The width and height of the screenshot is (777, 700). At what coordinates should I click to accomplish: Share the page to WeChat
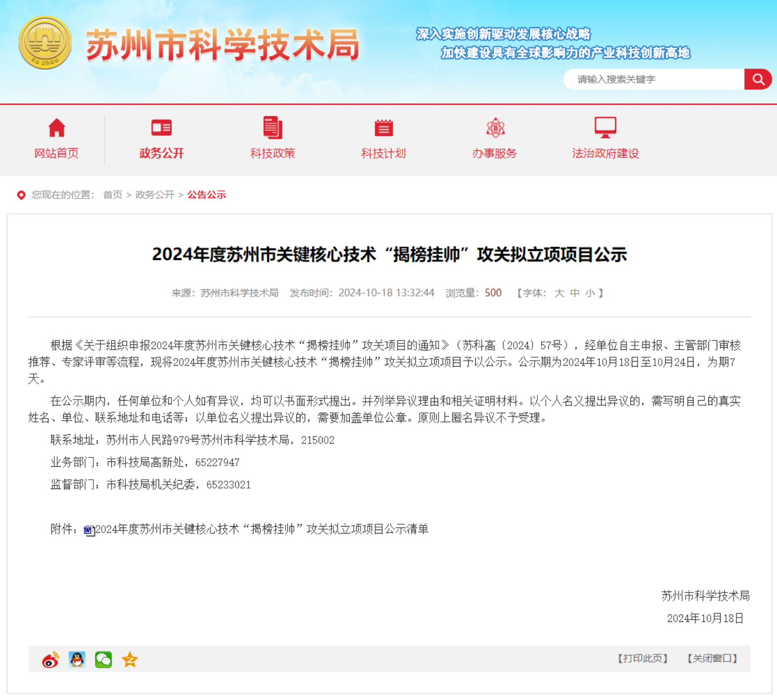[103, 659]
